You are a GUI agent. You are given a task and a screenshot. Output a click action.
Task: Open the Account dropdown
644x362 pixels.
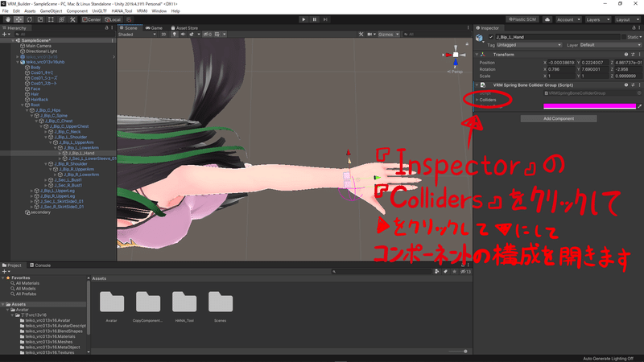click(568, 19)
